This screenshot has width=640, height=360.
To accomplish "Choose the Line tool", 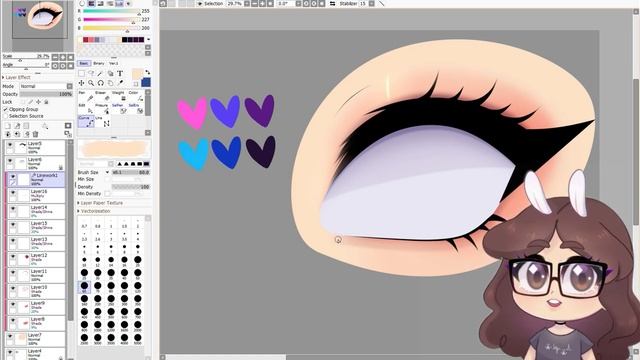I will coord(103,121).
